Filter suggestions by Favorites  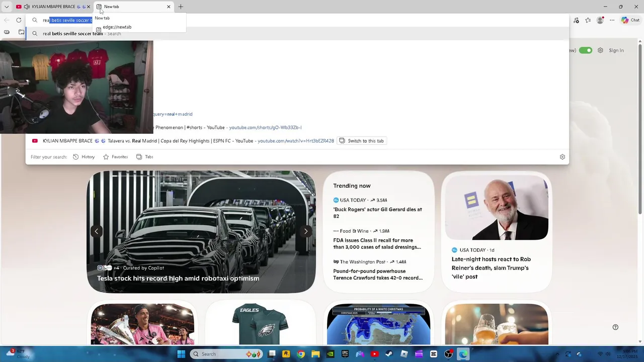[x=115, y=157]
